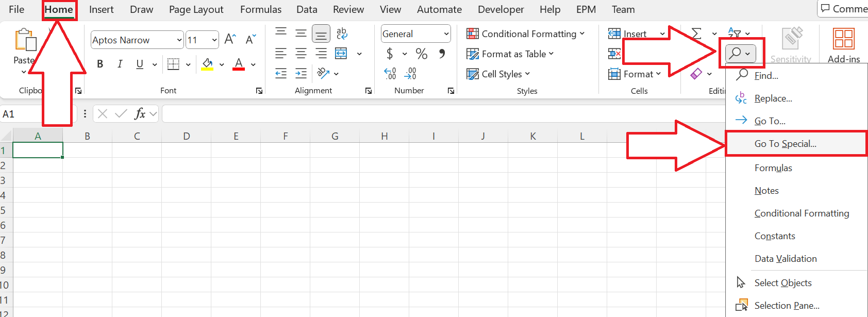Image resolution: width=868 pixels, height=317 pixels.
Task: Select Bottom Align icon
Action: pos(321,34)
